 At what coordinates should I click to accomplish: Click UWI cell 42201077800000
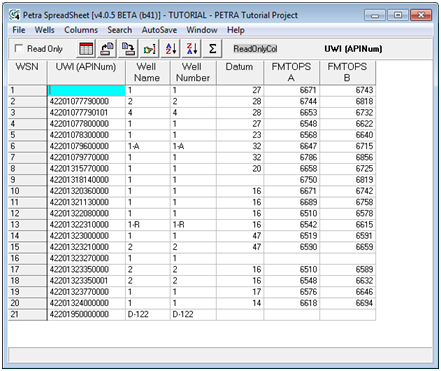point(86,124)
